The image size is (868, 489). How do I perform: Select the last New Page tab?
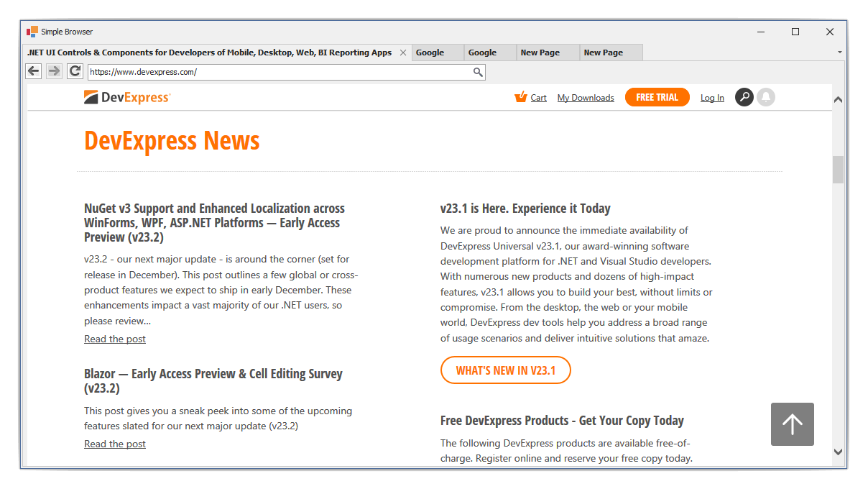[x=611, y=52]
